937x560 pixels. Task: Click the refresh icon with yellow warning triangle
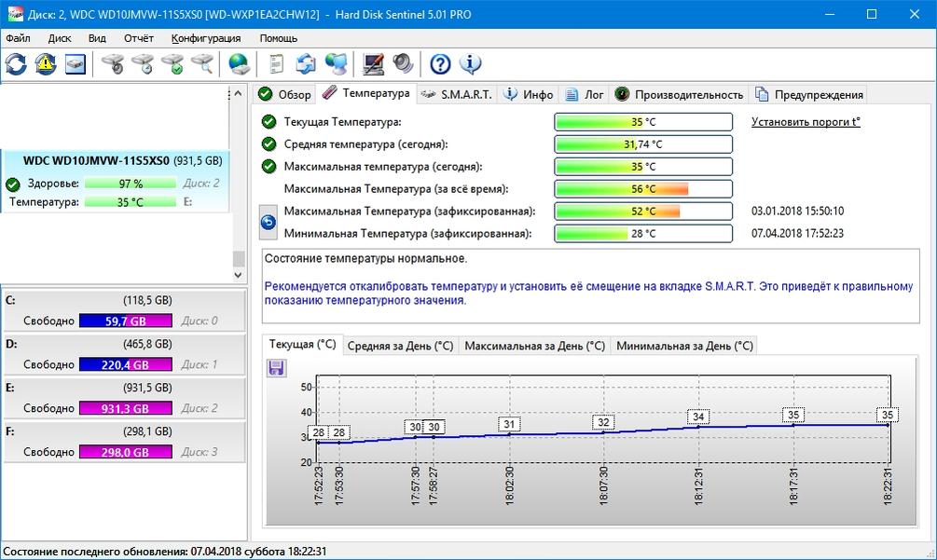(x=46, y=64)
